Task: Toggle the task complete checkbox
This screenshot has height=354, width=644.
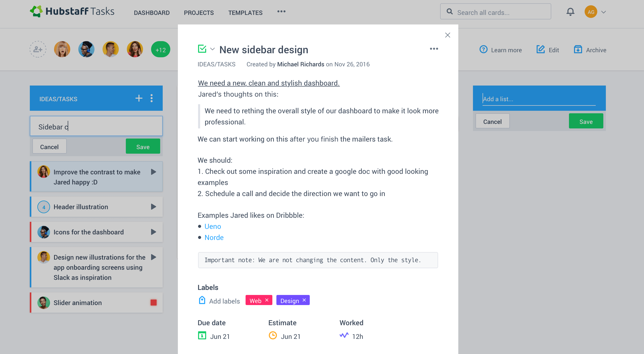Action: click(202, 49)
